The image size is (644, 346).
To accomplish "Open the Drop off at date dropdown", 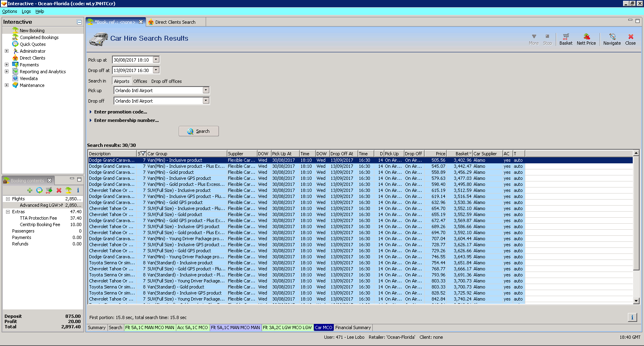I will 156,70.
